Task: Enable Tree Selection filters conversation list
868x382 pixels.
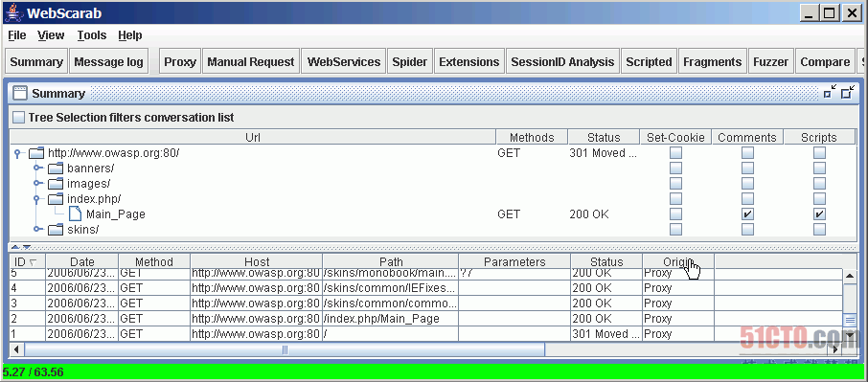Action: pos(19,117)
